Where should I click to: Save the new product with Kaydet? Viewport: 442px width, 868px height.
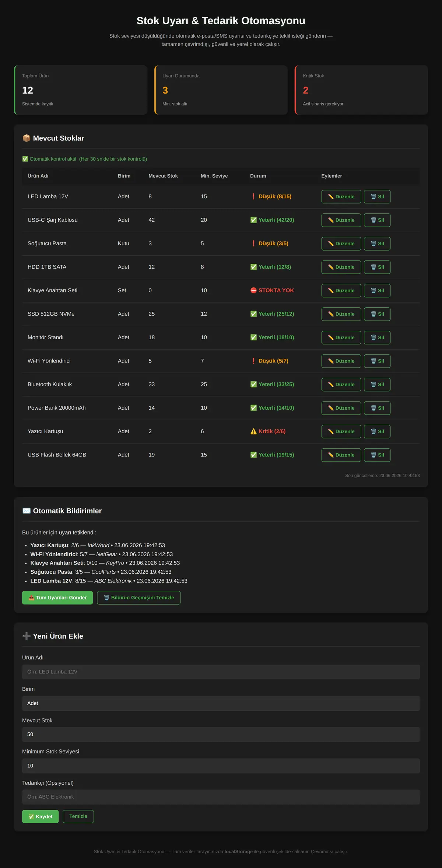pos(40,816)
